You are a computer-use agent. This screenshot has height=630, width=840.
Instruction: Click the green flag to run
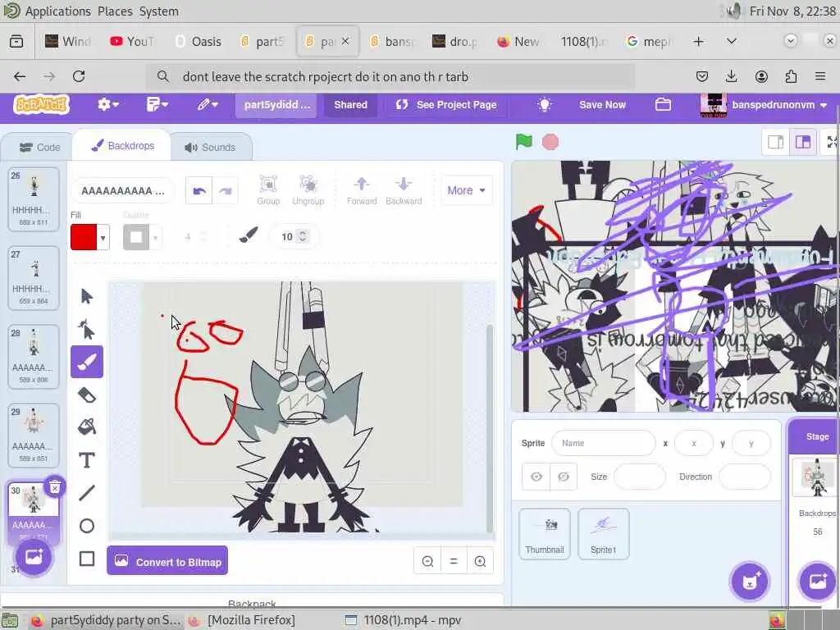pos(524,141)
